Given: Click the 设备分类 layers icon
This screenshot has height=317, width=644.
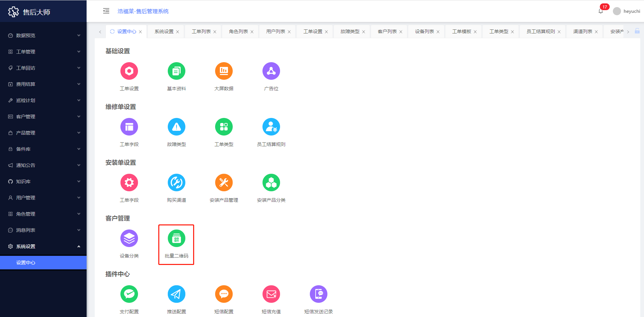Looking at the screenshot, I should point(129,239).
